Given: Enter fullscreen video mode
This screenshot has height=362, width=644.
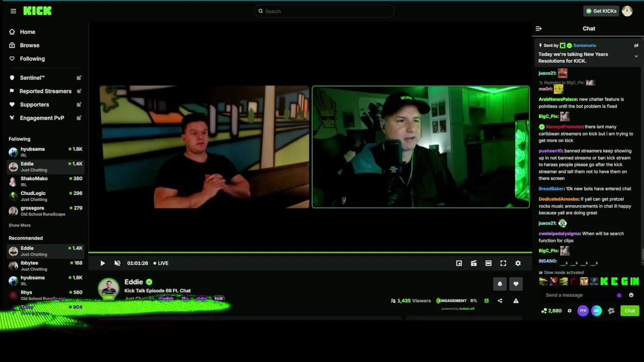Looking at the screenshot, I should (503, 263).
